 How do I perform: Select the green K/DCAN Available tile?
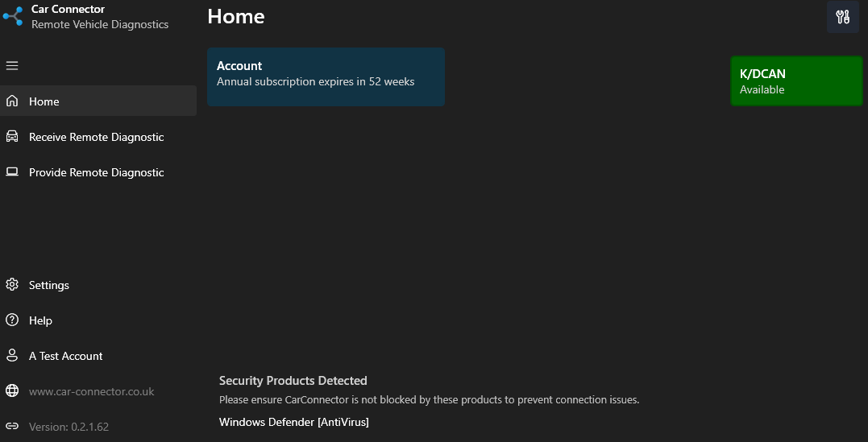[x=796, y=81]
